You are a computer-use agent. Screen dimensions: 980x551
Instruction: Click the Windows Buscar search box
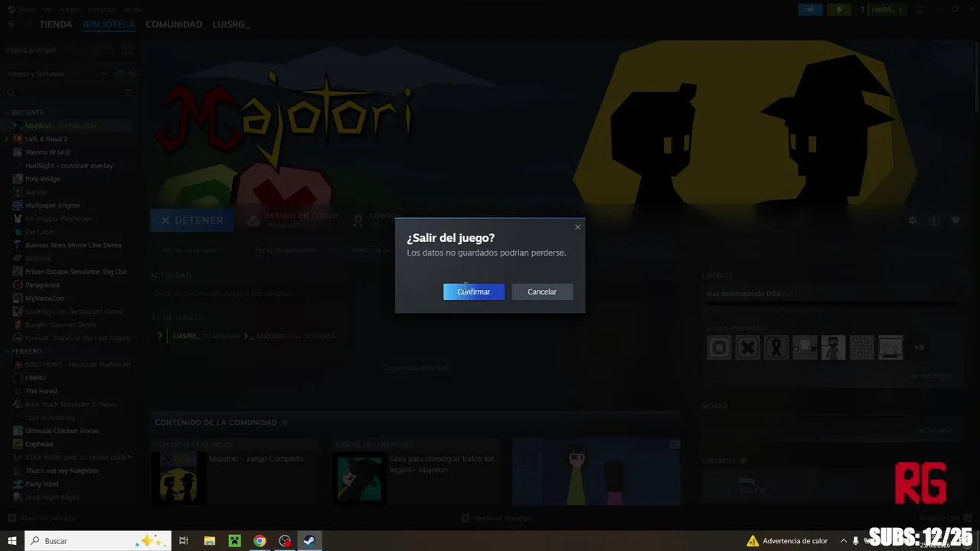[98, 541]
